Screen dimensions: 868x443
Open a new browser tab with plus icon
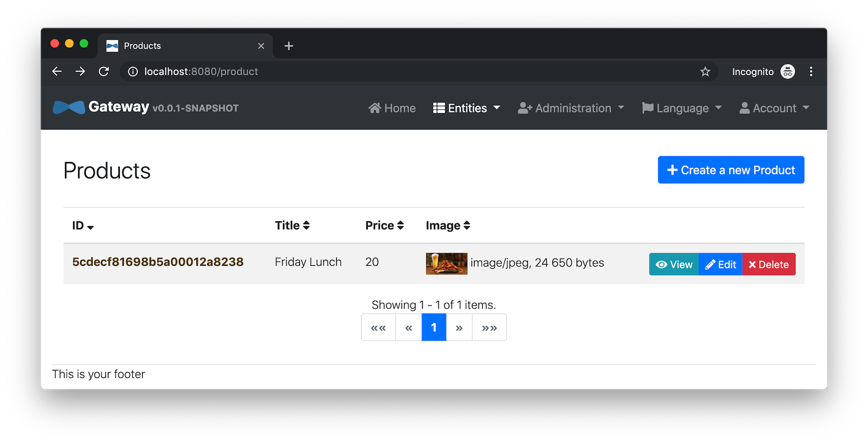click(x=289, y=46)
